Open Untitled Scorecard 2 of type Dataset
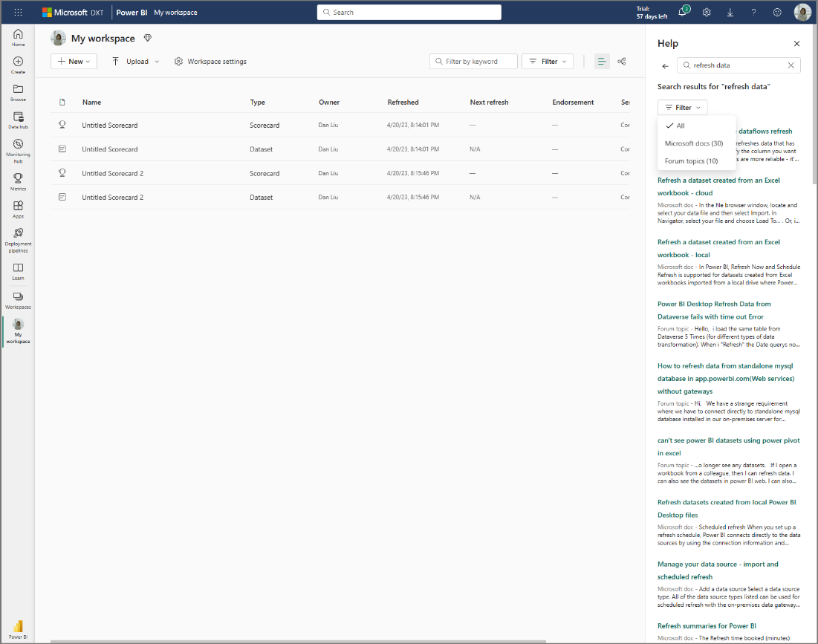Viewport: 818px width, 644px height. click(112, 197)
